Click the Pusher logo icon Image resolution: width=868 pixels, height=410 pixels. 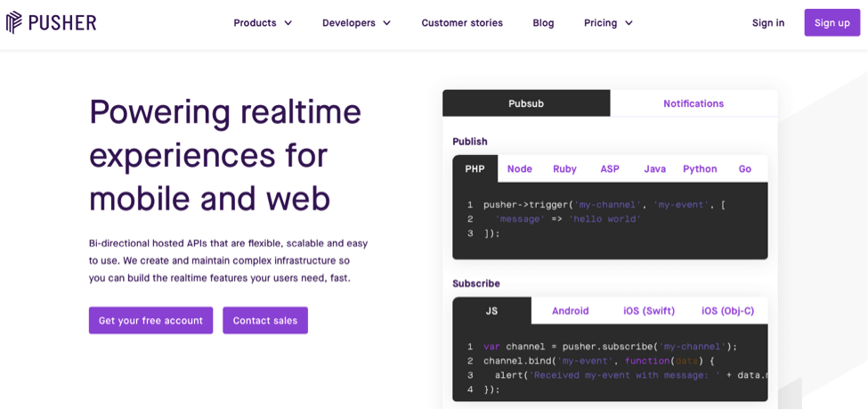coord(14,22)
